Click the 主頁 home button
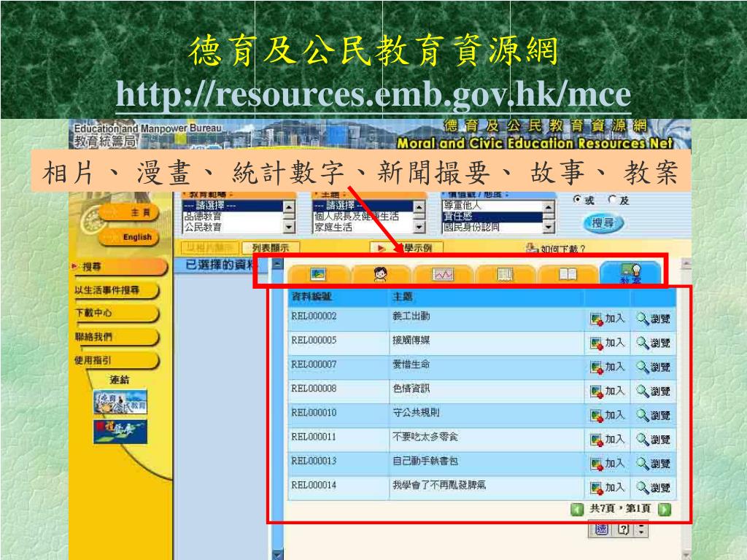Image resolution: width=747 pixels, height=560 pixels. point(128,213)
